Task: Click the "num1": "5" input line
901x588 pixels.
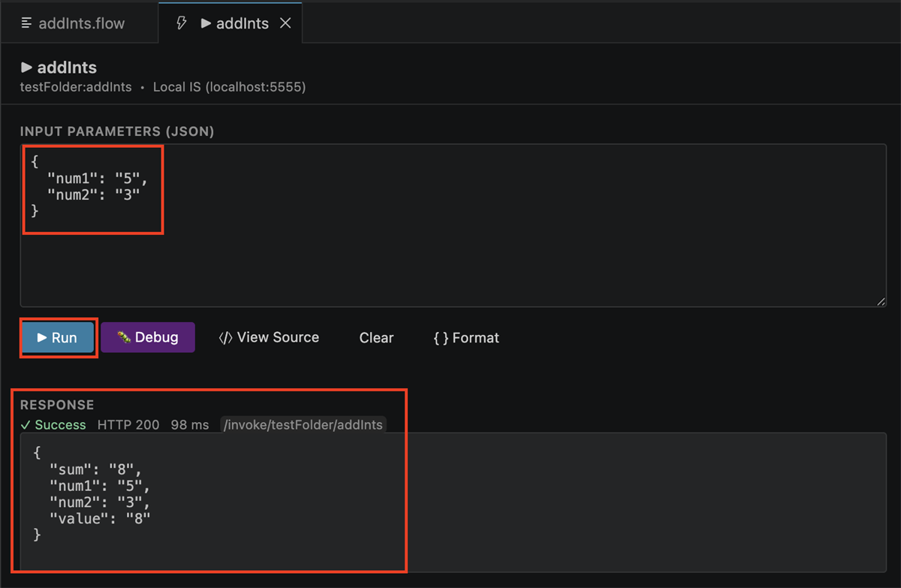Action: point(97,179)
